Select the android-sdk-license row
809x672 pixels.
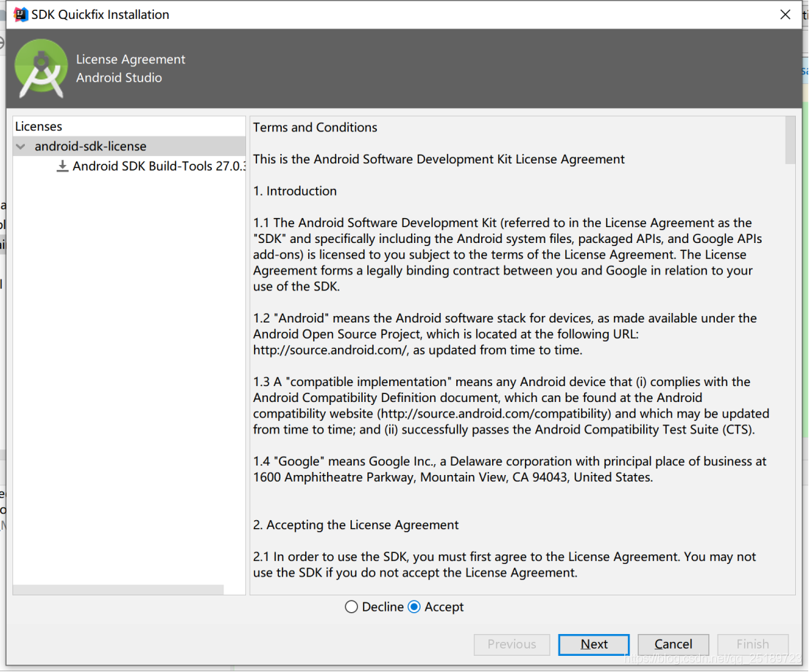(x=129, y=147)
